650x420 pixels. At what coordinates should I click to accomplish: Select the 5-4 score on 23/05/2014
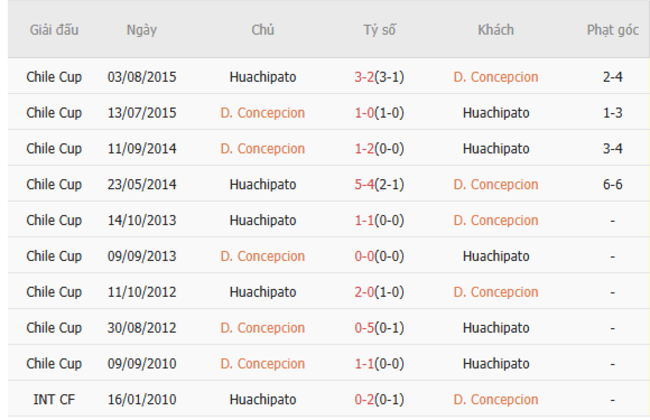tap(367, 185)
